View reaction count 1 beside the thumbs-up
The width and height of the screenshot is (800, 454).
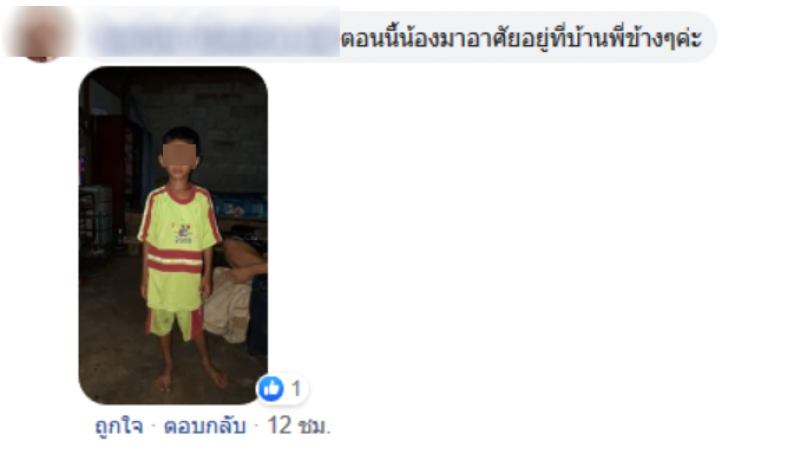296,389
